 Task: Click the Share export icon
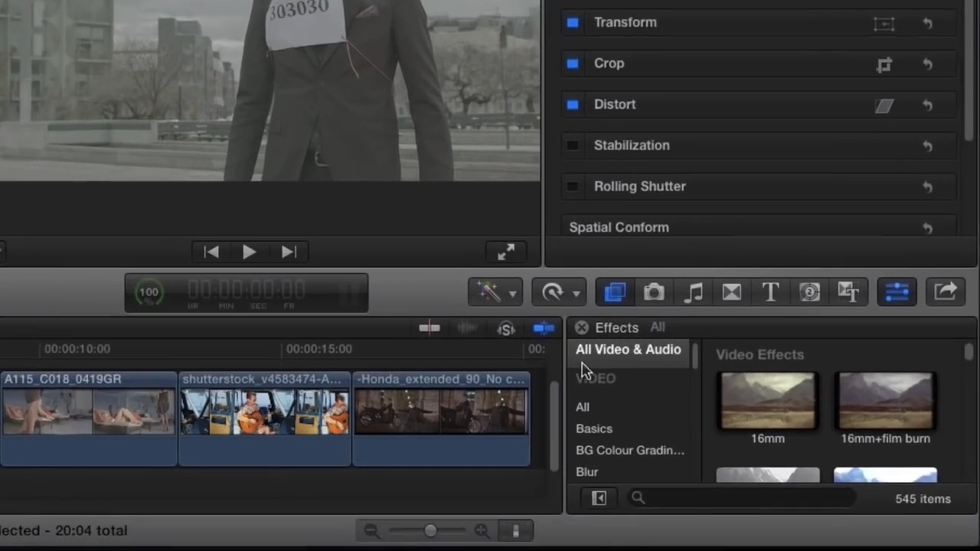tap(946, 292)
